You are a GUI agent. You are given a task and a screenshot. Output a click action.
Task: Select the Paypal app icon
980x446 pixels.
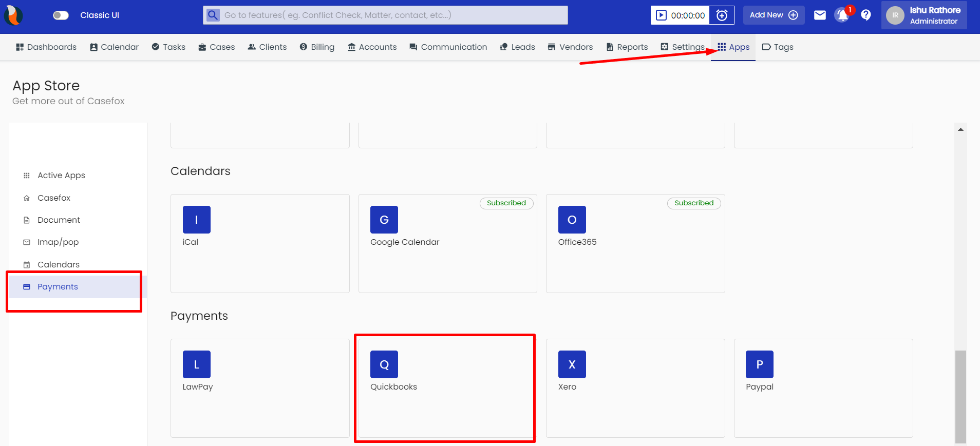[x=759, y=364]
